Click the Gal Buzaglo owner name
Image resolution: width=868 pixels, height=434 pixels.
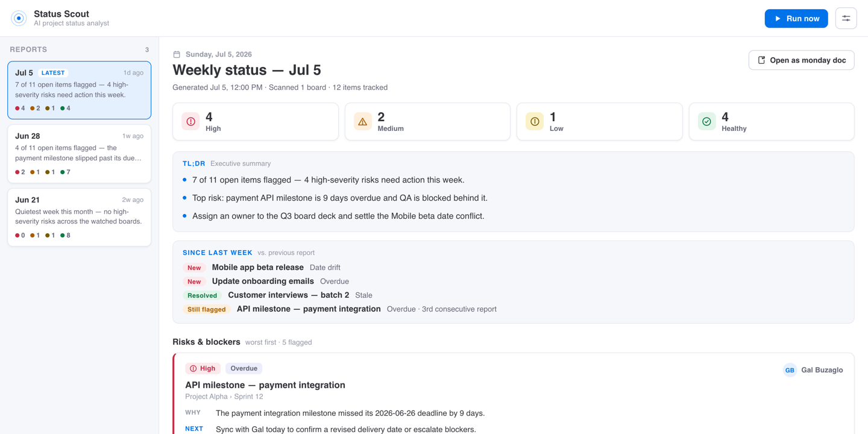pos(822,370)
